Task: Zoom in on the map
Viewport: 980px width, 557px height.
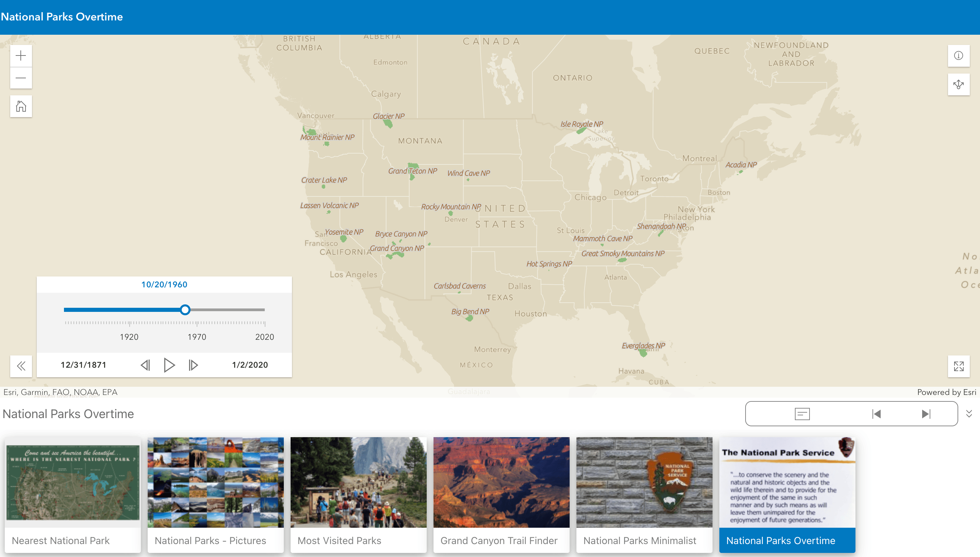Action: pos(21,56)
